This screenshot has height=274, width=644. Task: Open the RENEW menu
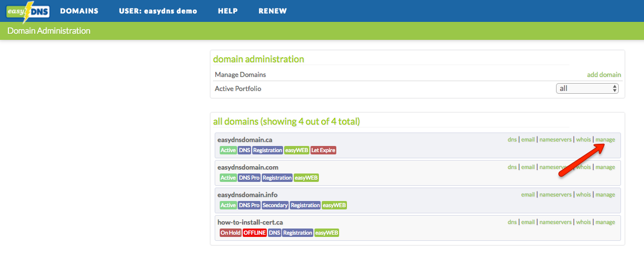click(273, 11)
